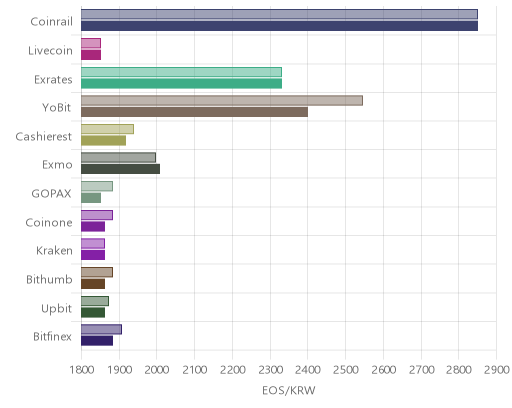Click the light Cashierest bar
Image resolution: width=512 pixels, height=408 pixels.
coord(107,129)
